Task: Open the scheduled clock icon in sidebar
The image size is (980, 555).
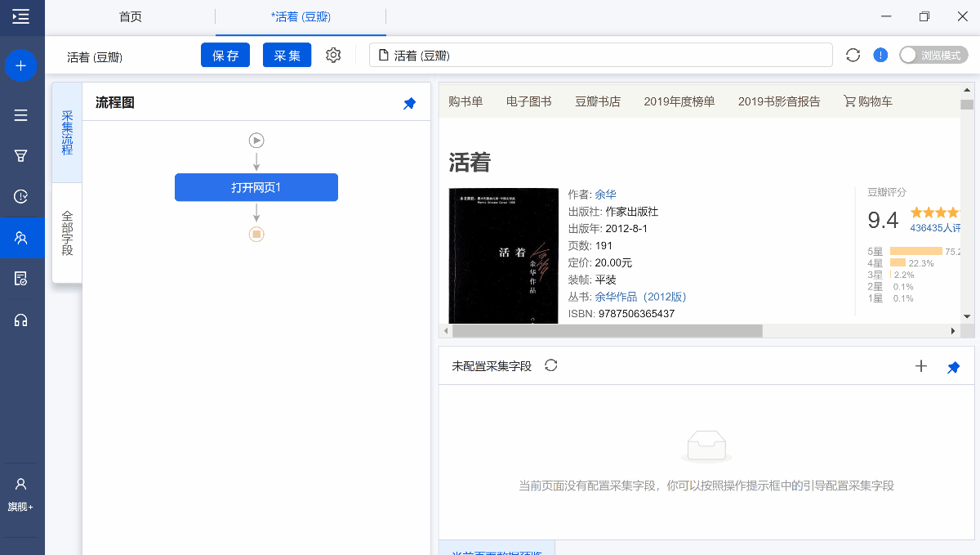Action: 21,196
